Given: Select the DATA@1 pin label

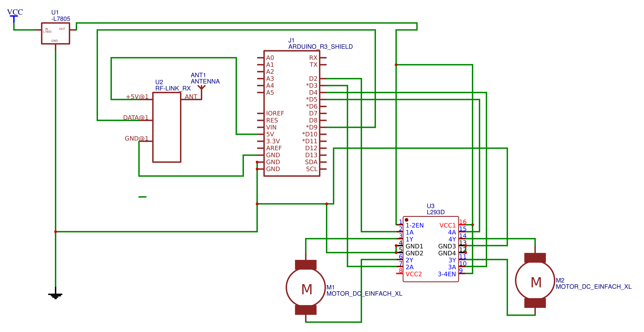Looking at the screenshot, I should click(136, 118).
